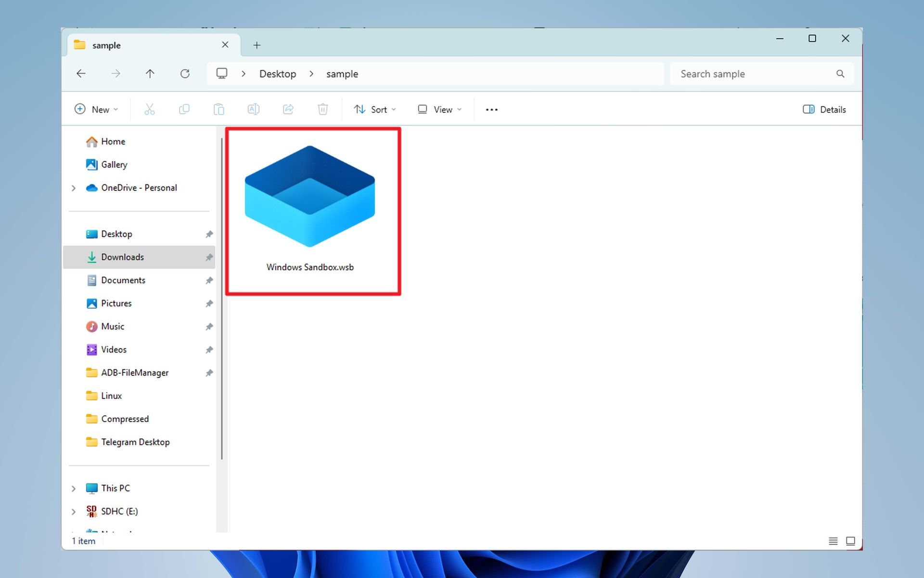Image resolution: width=924 pixels, height=578 pixels.
Task: Select This PC in navigation pane
Action: (139, 488)
